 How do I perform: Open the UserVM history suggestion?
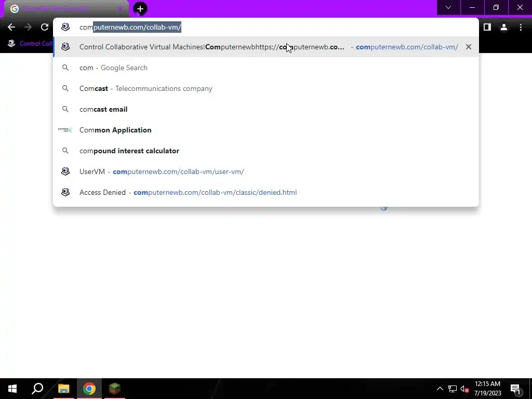point(266,171)
